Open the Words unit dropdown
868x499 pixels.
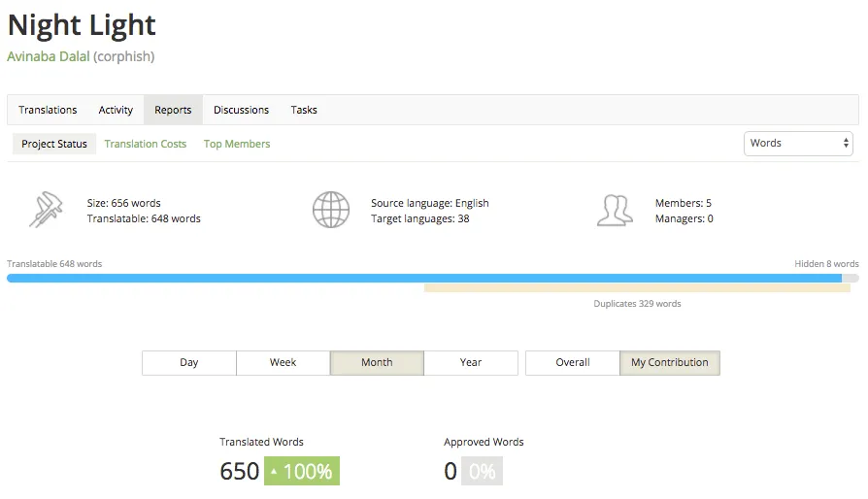point(798,144)
